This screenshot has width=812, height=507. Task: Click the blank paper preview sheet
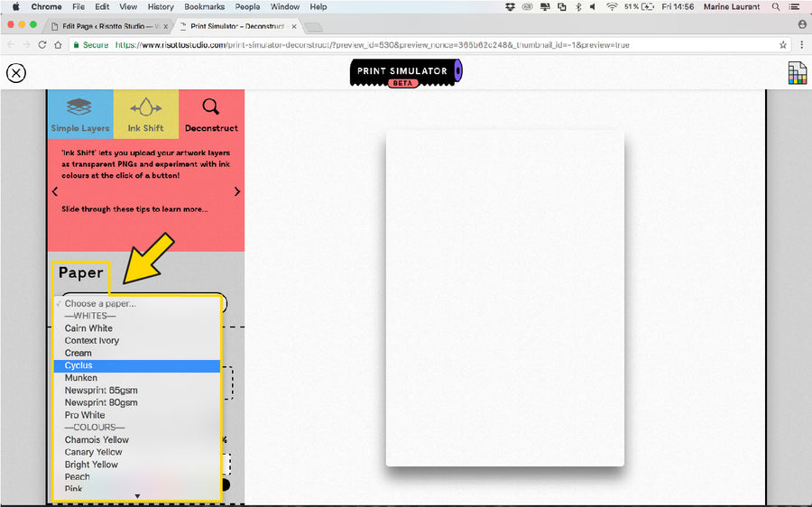point(505,299)
